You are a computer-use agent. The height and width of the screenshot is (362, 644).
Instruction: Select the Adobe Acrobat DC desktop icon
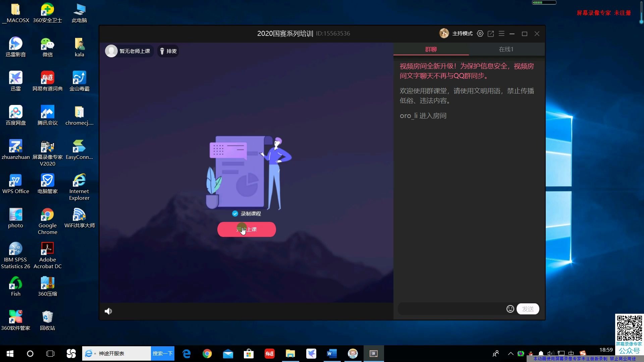(47, 256)
